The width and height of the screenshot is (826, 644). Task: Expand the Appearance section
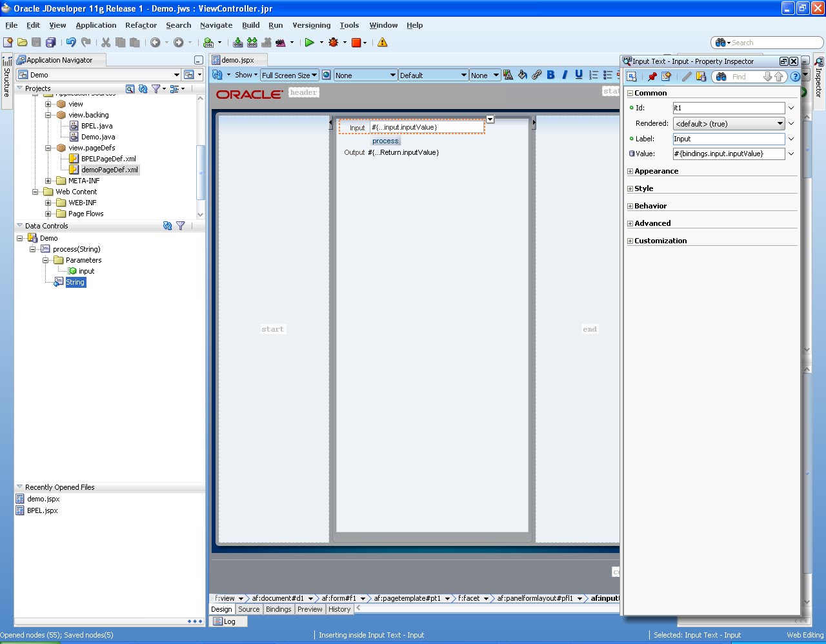click(x=630, y=172)
